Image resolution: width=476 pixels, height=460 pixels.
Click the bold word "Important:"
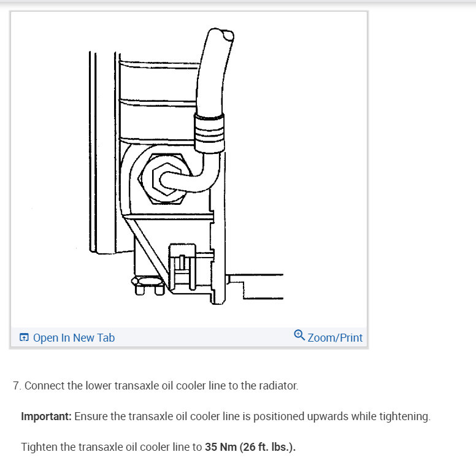coord(46,416)
